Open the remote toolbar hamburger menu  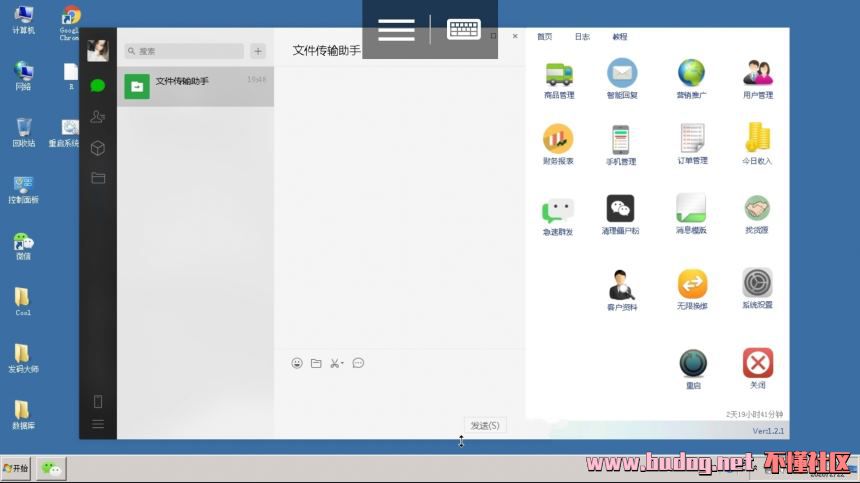click(397, 30)
